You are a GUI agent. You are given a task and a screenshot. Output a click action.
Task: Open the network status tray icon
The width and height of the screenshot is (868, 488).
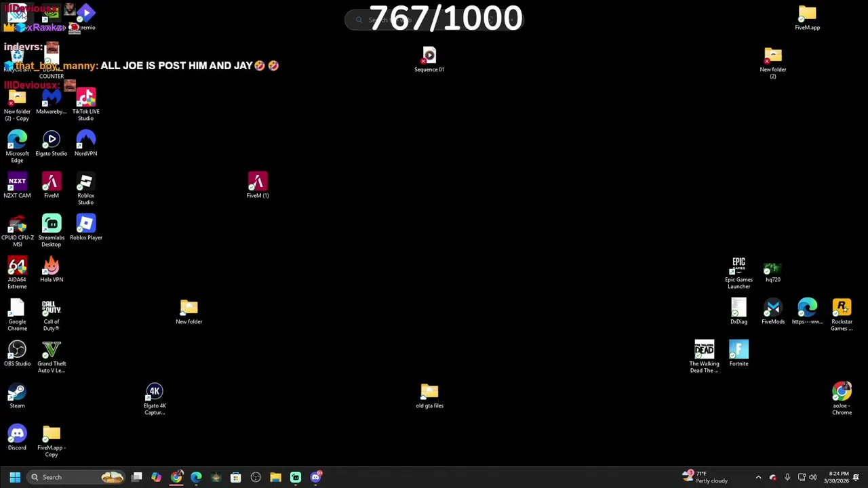(x=802, y=477)
